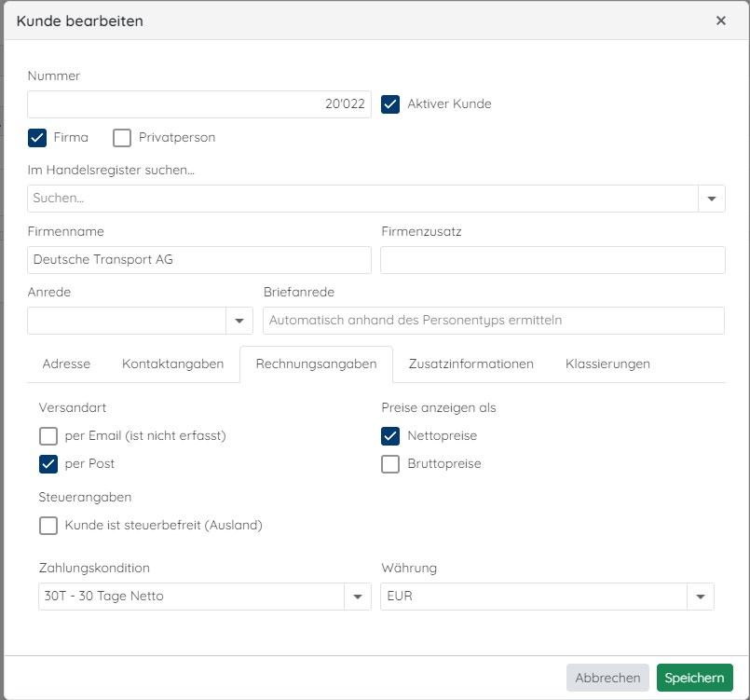Save changes with Speichern button
Screen dimensions: 750x700
point(694,678)
